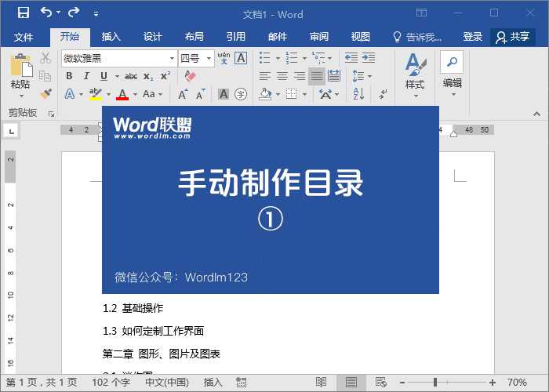Toggle superscript x² formatting
The width and height of the screenshot is (549, 392).
tap(165, 76)
